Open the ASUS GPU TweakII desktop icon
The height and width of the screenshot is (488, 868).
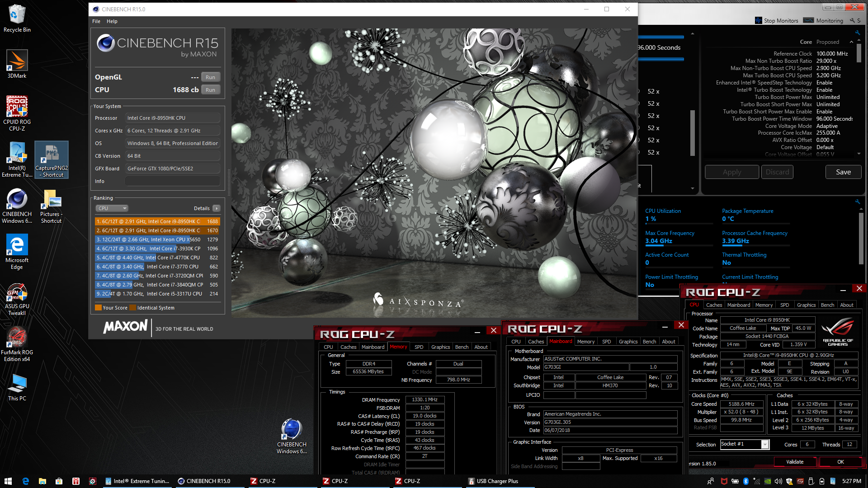(x=17, y=298)
